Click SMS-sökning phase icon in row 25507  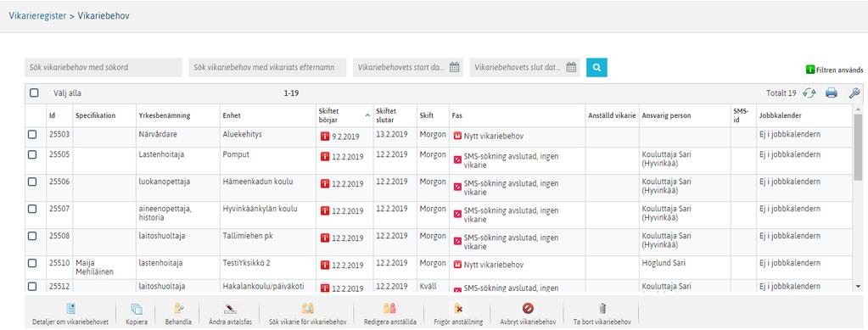[457, 215]
